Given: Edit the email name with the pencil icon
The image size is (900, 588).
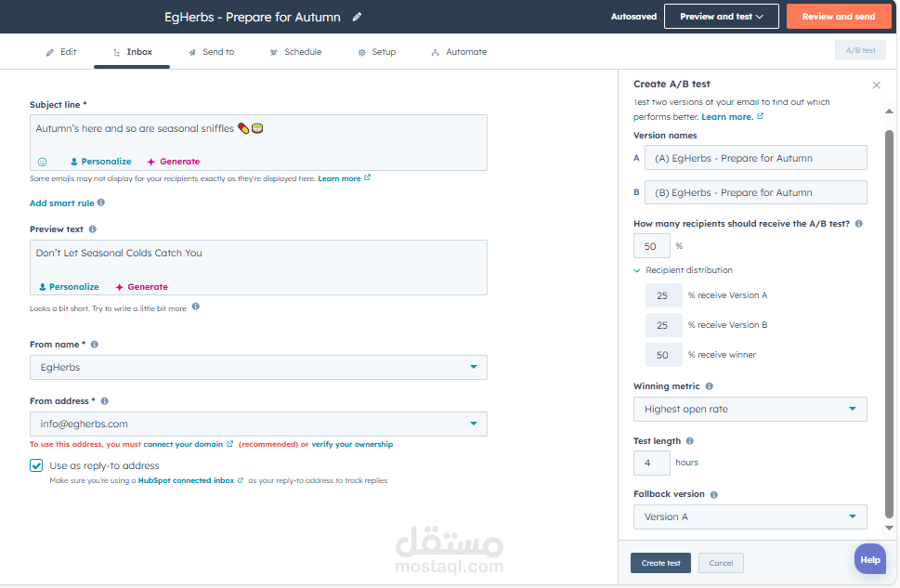Looking at the screenshot, I should (357, 17).
